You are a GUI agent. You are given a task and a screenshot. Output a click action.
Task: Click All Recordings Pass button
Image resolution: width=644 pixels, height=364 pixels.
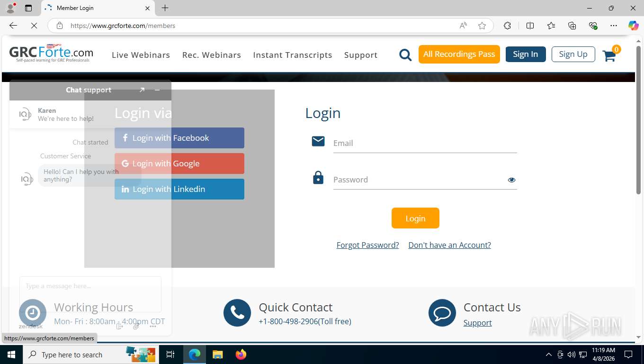click(x=459, y=54)
